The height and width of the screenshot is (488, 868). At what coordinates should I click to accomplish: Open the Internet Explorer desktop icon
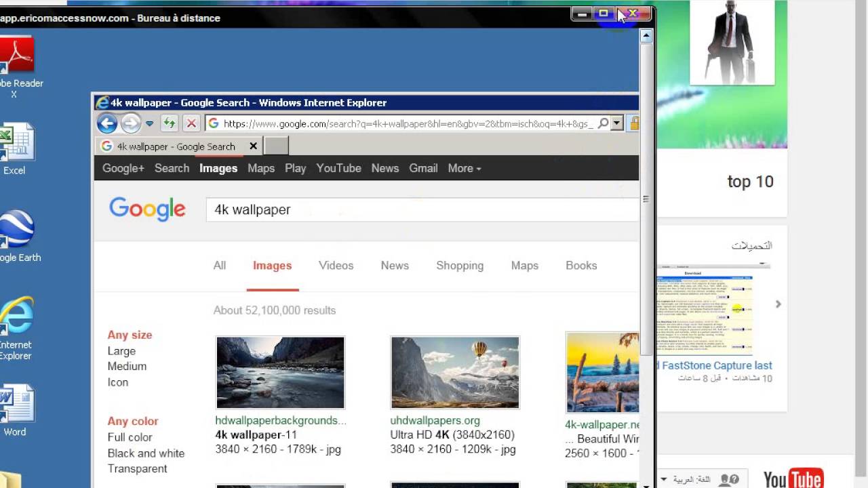pyautogui.click(x=16, y=328)
